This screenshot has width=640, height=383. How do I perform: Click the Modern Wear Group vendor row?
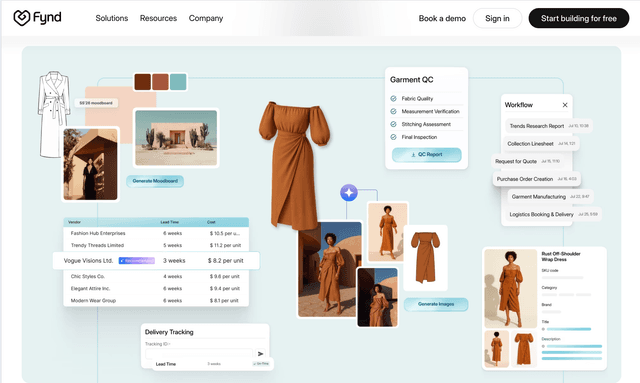(156, 301)
